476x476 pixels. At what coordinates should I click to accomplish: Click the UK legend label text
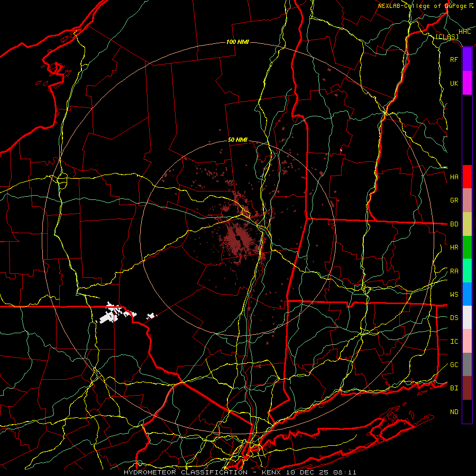point(454,83)
